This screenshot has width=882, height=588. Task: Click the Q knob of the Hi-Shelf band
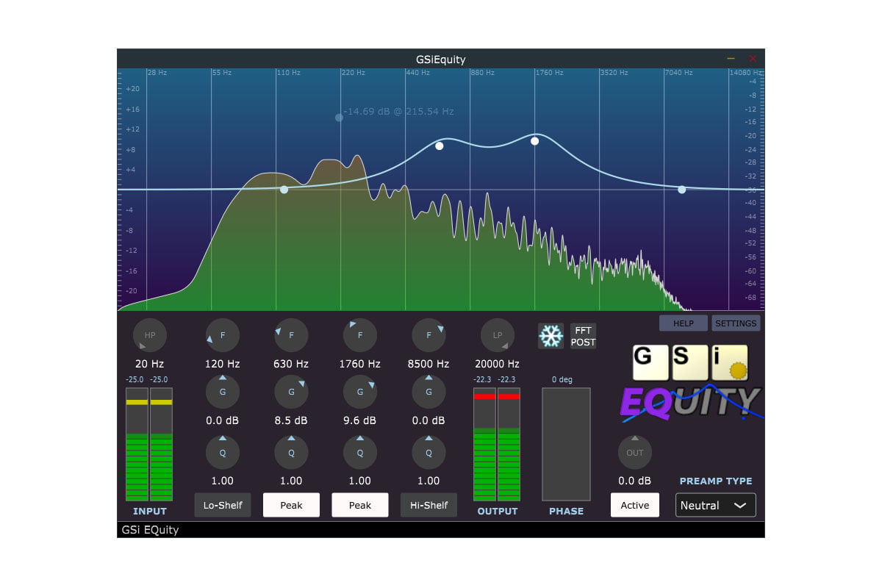[429, 453]
